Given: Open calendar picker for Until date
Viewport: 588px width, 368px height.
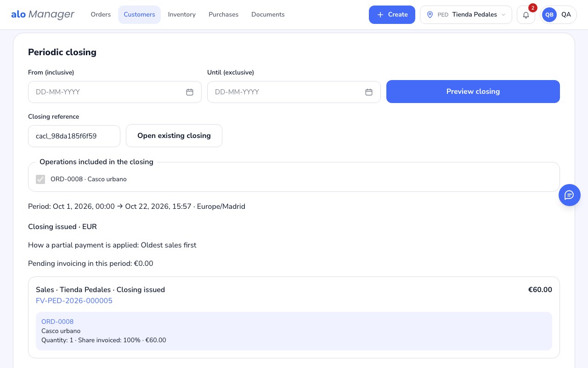Looking at the screenshot, I should pyautogui.click(x=369, y=92).
